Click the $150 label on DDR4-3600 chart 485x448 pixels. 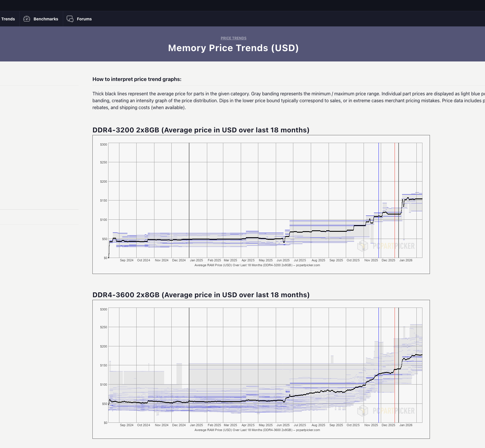(x=104, y=365)
